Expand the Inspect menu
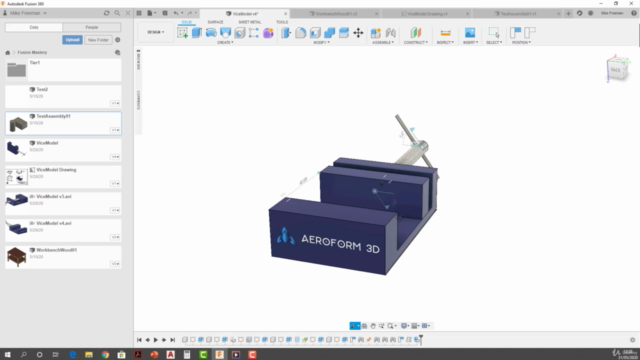This screenshot has height=360, width=640. pos(445,42)
